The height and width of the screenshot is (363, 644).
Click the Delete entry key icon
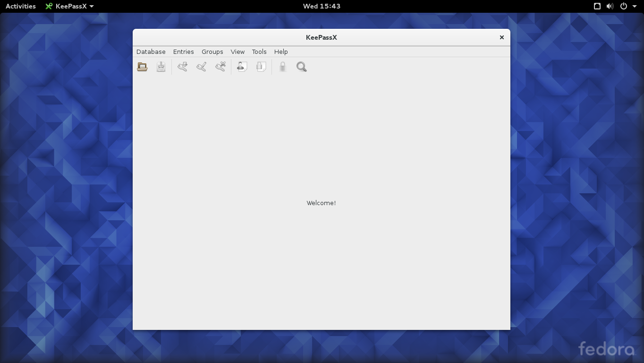coord(220,67)
